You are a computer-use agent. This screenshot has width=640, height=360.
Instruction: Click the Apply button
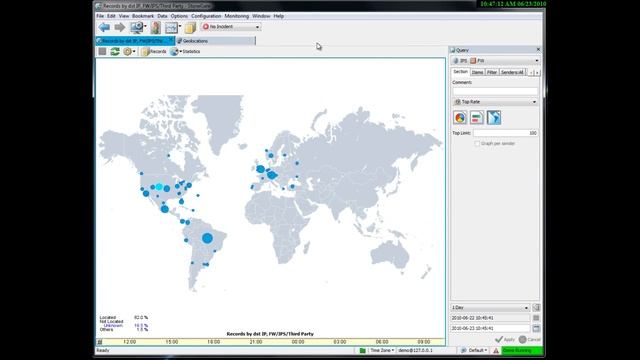[x=505, y=339]
